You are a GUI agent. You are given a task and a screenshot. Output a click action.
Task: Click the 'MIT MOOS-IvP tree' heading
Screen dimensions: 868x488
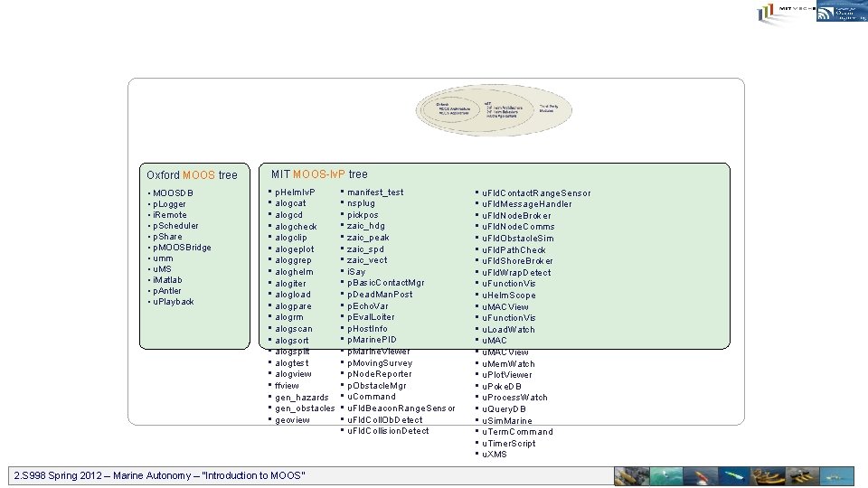pos(319,174)
